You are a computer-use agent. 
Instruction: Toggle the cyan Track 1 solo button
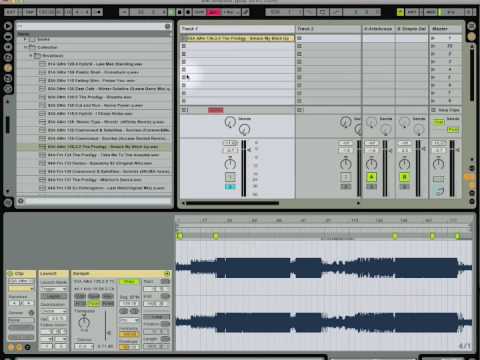[230, 187]
